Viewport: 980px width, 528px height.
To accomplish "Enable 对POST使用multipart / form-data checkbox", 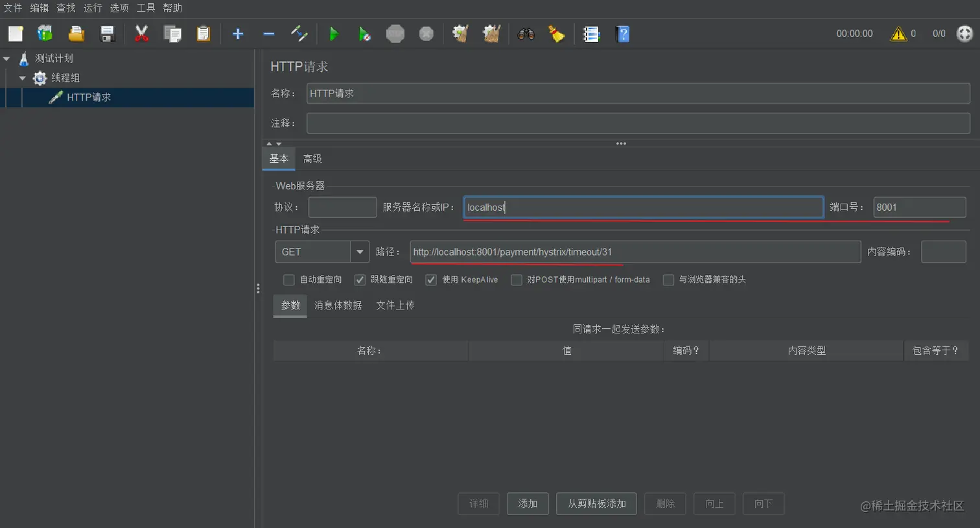I will 517,280.
